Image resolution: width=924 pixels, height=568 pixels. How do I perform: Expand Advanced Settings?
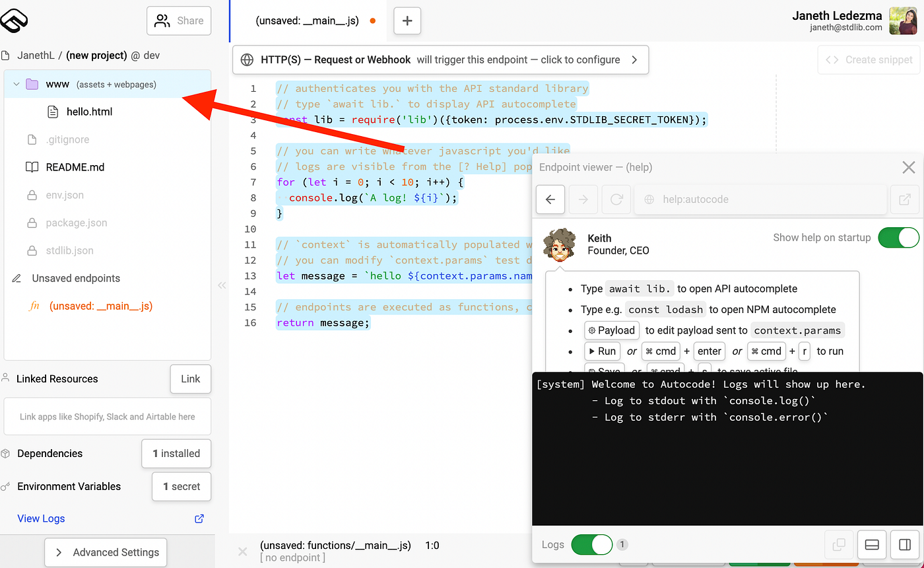(105, 552)
